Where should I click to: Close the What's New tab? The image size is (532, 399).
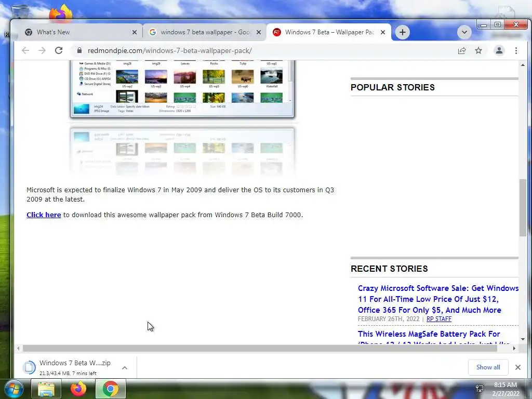coord(135,32)
